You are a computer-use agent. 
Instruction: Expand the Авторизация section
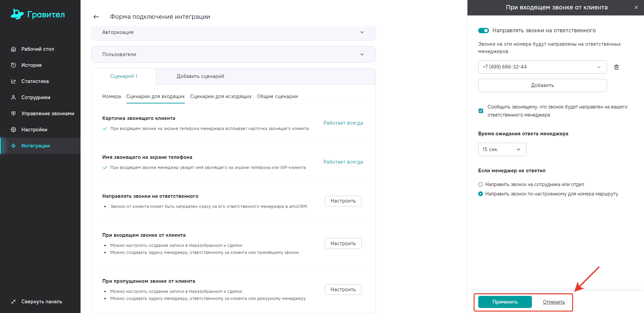[x=233, y=32]
